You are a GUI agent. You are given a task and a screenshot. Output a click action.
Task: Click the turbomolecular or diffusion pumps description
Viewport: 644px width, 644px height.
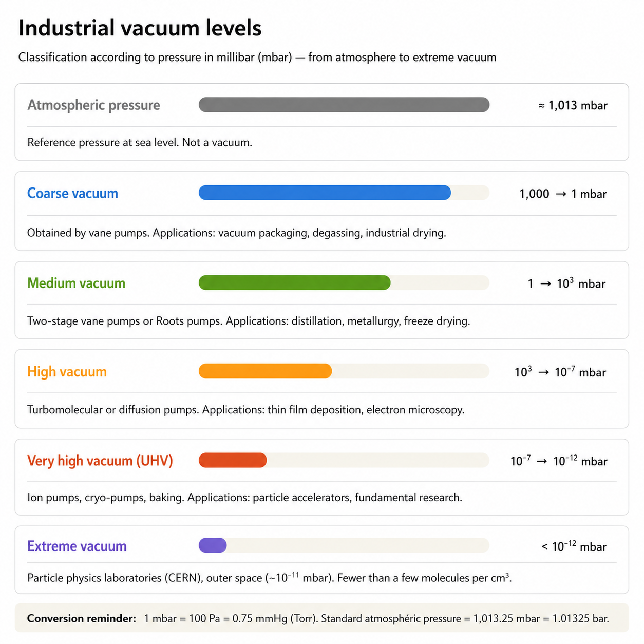pyautogui.click(x=246, y=410)
